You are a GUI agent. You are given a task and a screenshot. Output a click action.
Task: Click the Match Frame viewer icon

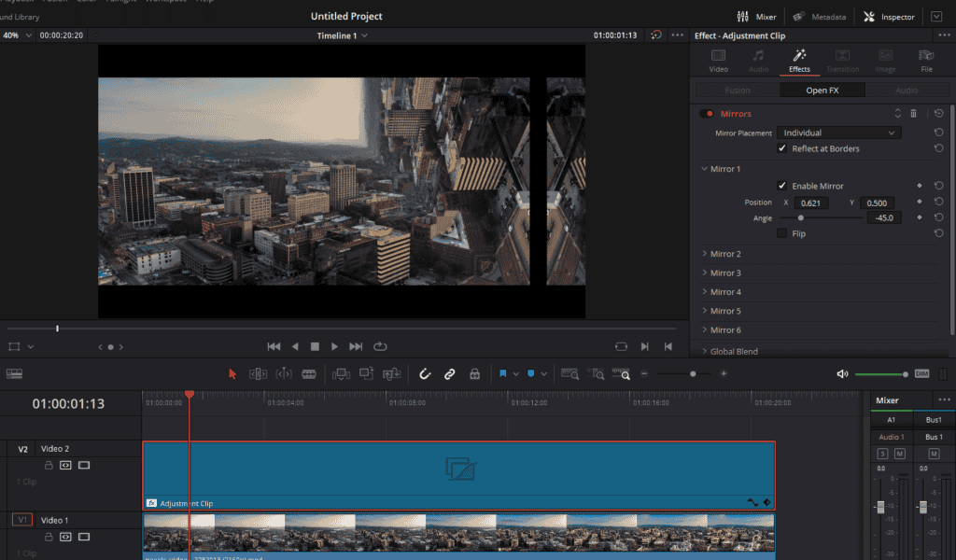(x=621, y=346)
